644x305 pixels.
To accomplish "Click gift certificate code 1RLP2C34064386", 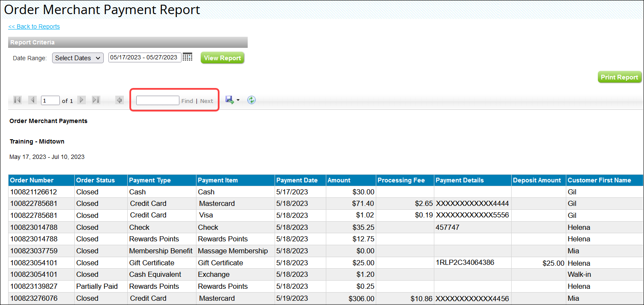I will [465, 263].
